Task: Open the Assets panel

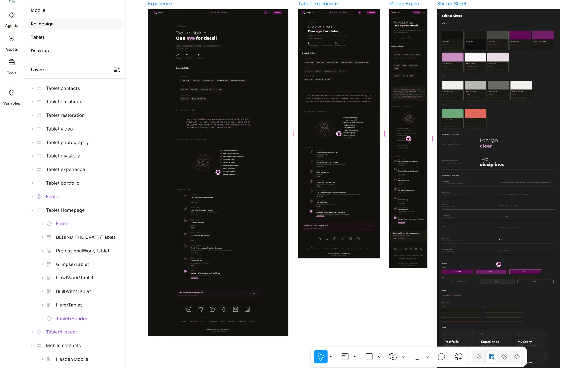Action: (x=11, y=43)
